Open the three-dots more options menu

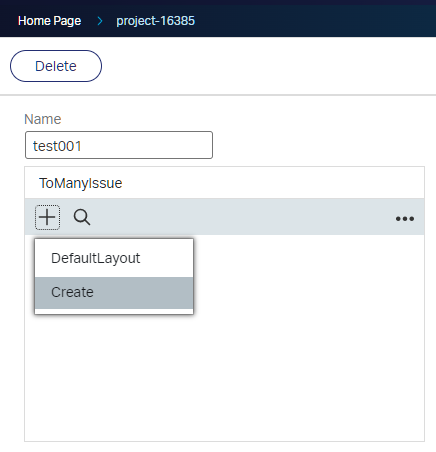pyautogui.click(x=405, y=219)
